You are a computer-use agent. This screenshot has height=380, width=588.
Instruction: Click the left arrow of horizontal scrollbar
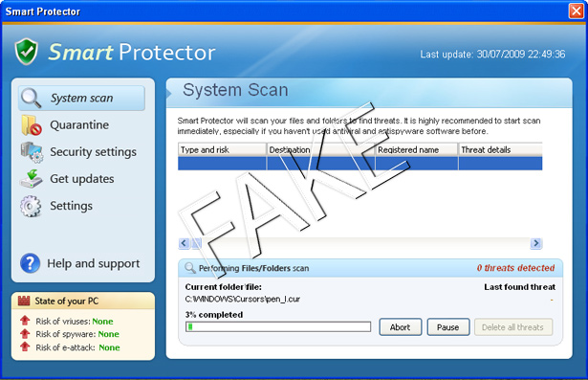[x=184, y=243]
